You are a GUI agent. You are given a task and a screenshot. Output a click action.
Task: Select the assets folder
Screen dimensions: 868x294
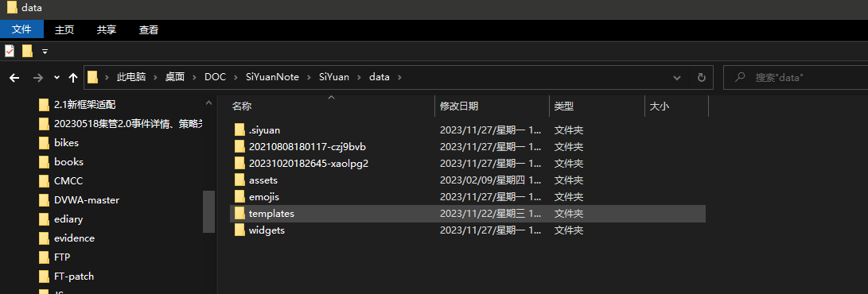click(468, 180)
